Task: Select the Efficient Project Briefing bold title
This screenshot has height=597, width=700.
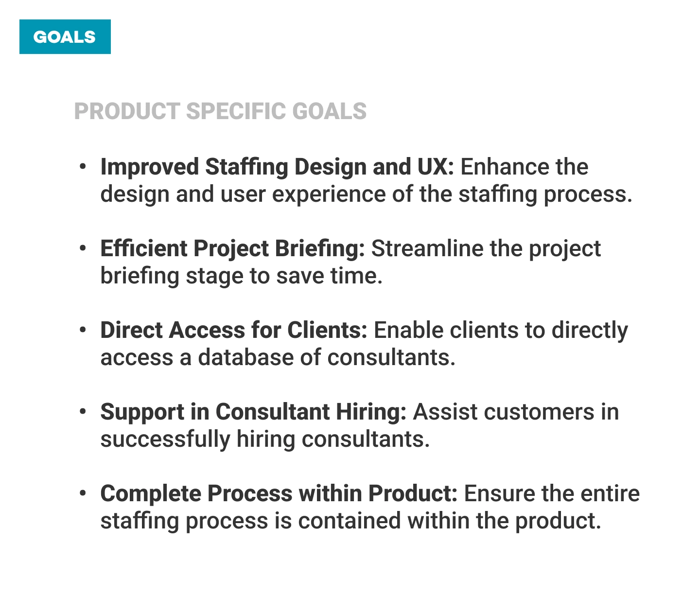Action: 232,249
